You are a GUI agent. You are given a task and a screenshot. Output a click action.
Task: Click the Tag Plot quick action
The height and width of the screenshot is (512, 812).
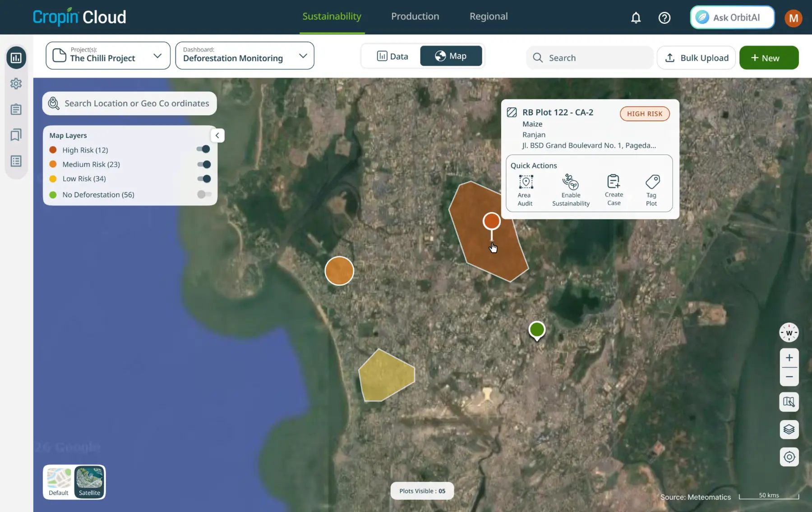click(652, 190)
